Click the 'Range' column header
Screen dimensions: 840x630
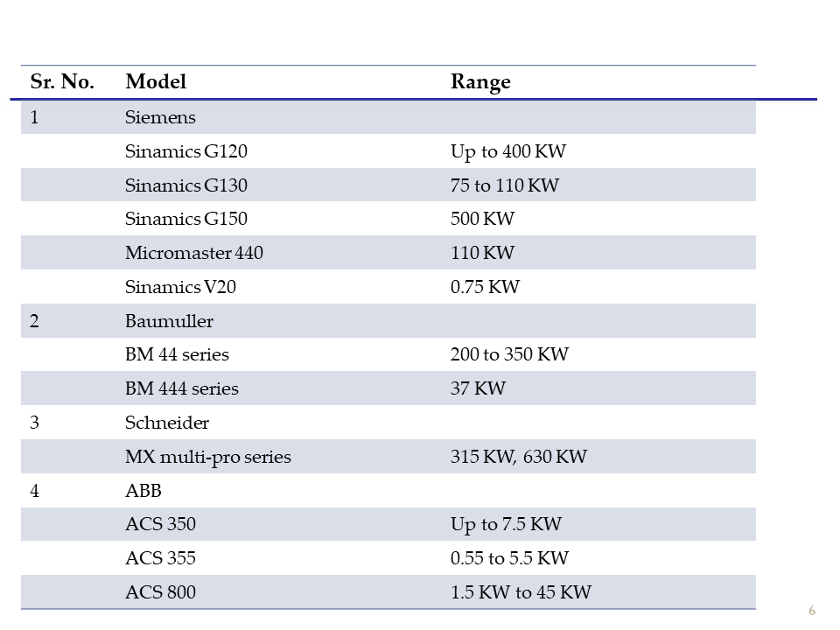pos(480,82)
